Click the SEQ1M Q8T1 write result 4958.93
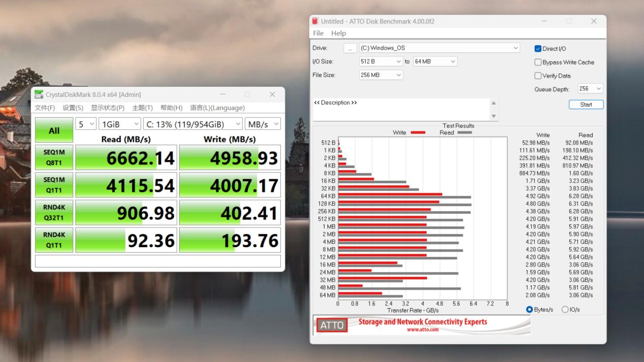Image resolution: width=644 pixels, height=362 pixels. tap(230, 157)
